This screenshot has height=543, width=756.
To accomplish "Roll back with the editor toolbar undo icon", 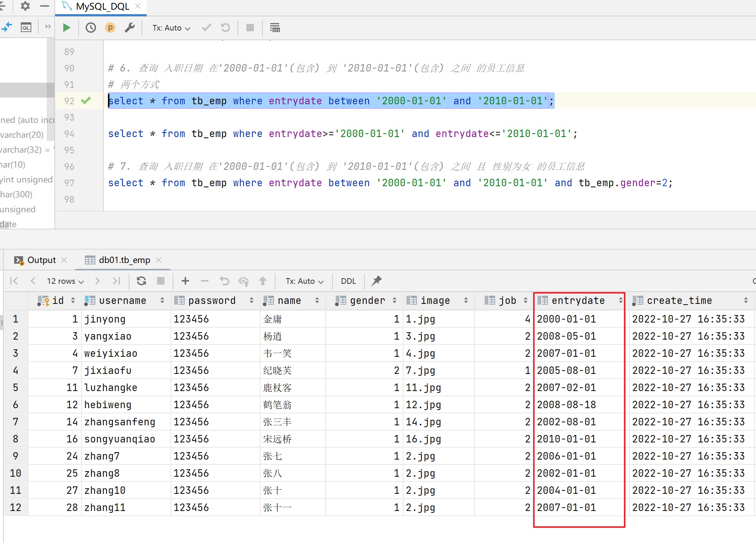I will point(226,28).
